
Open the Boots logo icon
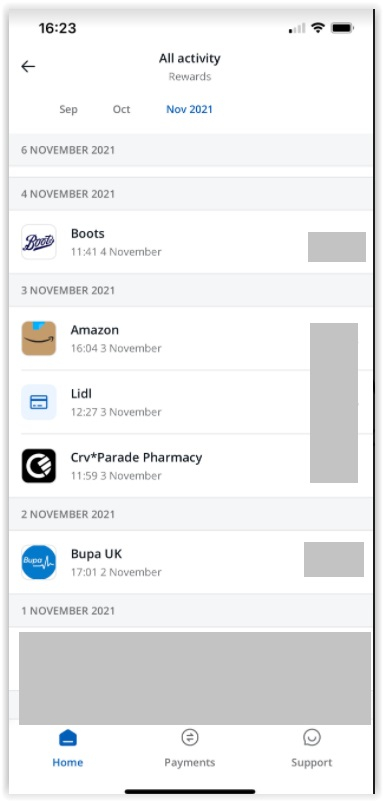[x=38, y=242]
